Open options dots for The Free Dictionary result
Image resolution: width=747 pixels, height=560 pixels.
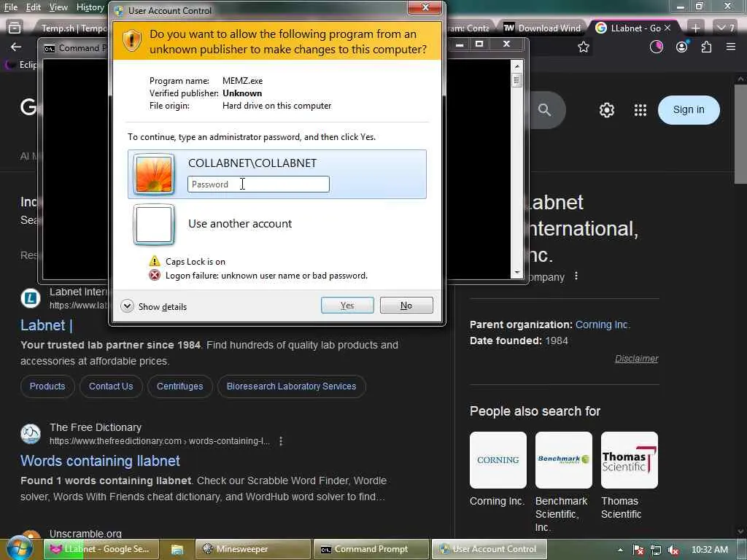[x=281, y=441]
